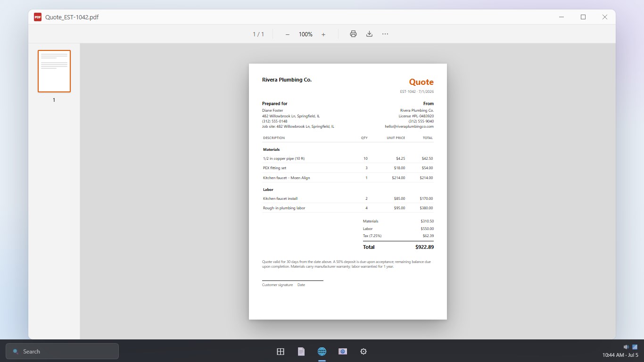Click the 100% zoom level field
The height and width of the screenshot is (362, 644).
click(305, 34)
